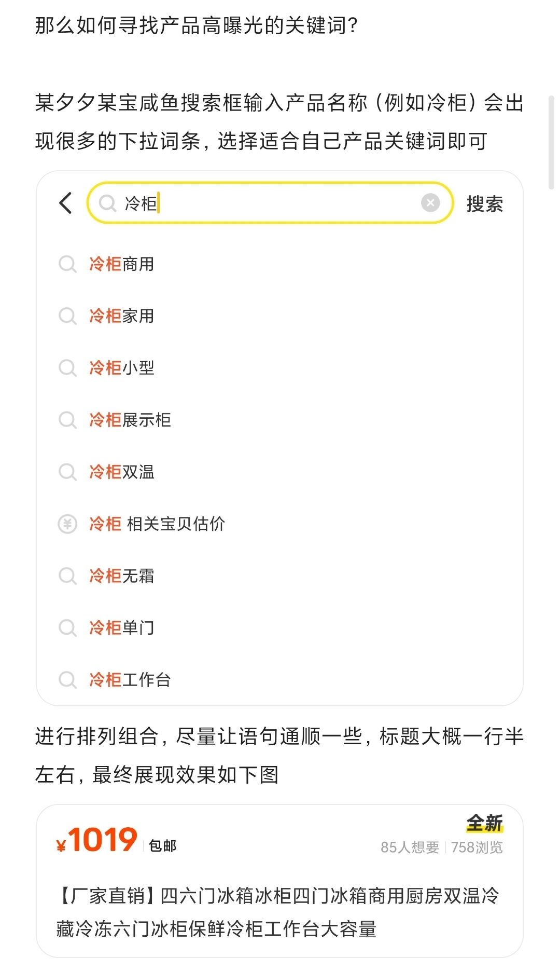Click the 全新 condition tag
Viewport: 560px width, 971px height.
click(x=484, y=823)
